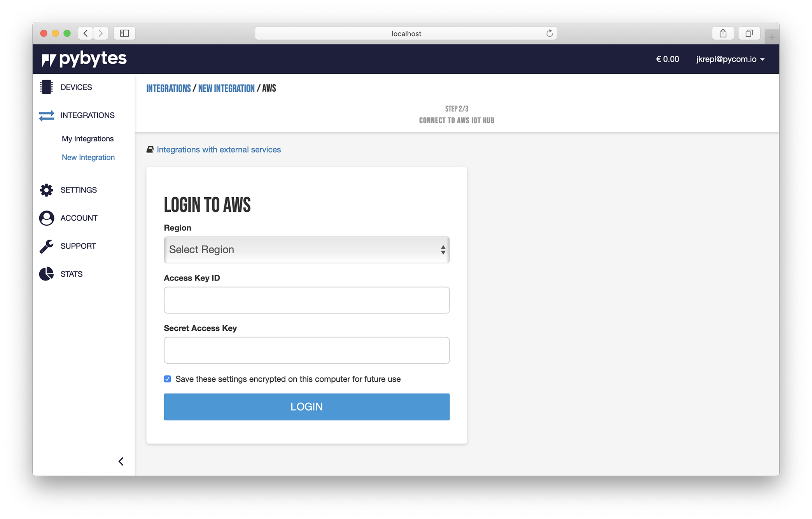812x519 pixels.
Task: Collapse the sidebar with the chevron
Action: (121, 461)
